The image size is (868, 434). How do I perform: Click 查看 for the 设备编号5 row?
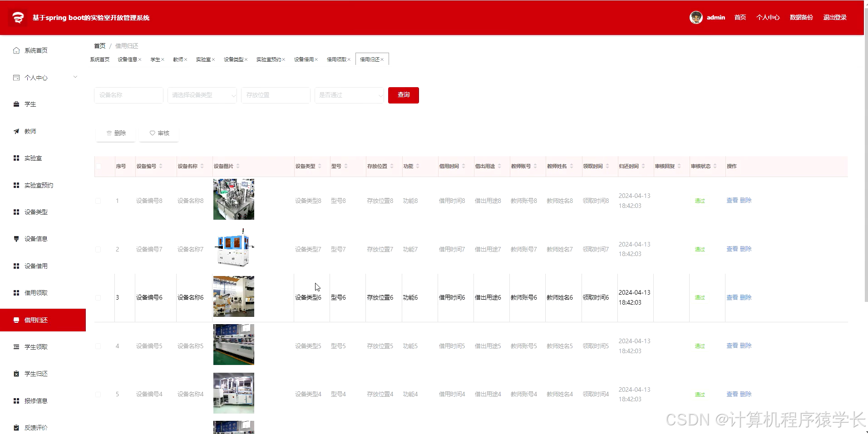732,346
